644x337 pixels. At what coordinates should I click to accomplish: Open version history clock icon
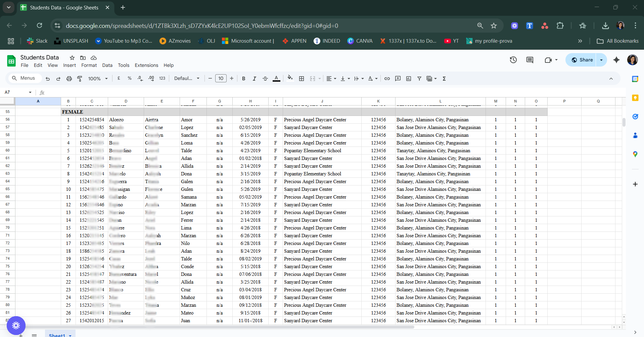[513, 60]
